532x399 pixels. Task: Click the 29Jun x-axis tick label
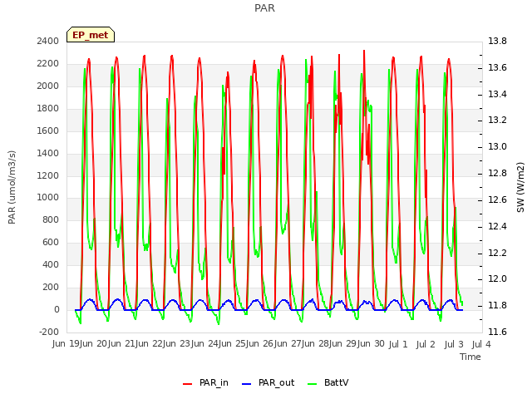(x=358, y=343)
